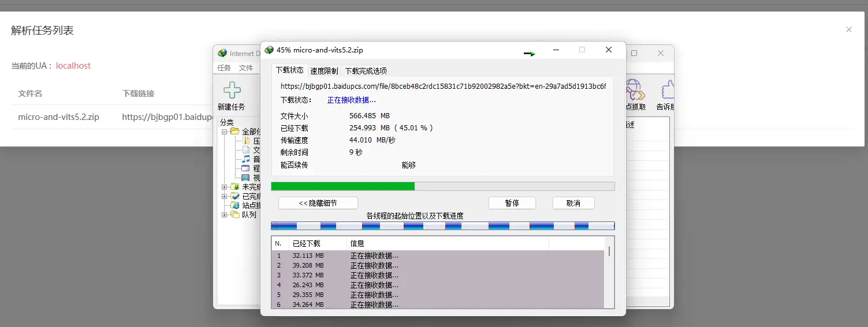Select the compressed archive category icon
Screen dimensions: 868x327
[x=246, y=141]
